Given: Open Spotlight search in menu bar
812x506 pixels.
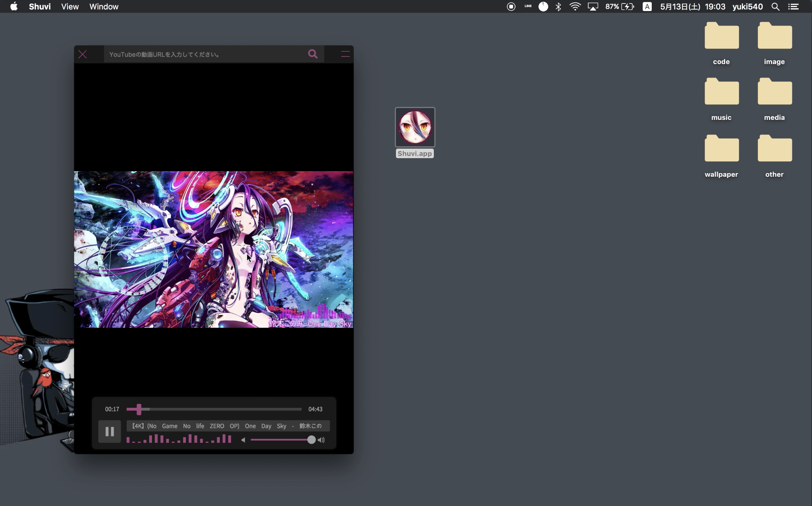Looking at the screenshot, I should (775, 7).
